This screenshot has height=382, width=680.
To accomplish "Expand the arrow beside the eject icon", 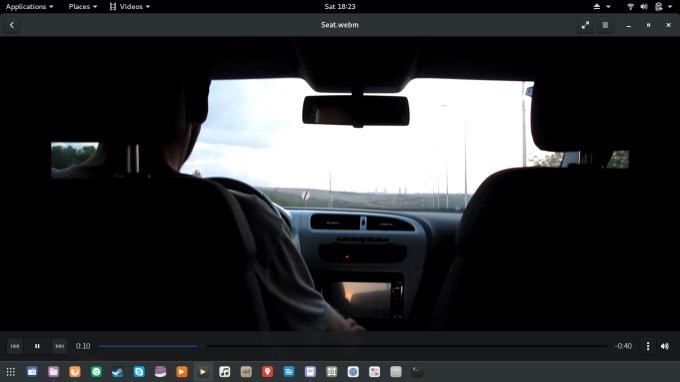I will [608, 7].
